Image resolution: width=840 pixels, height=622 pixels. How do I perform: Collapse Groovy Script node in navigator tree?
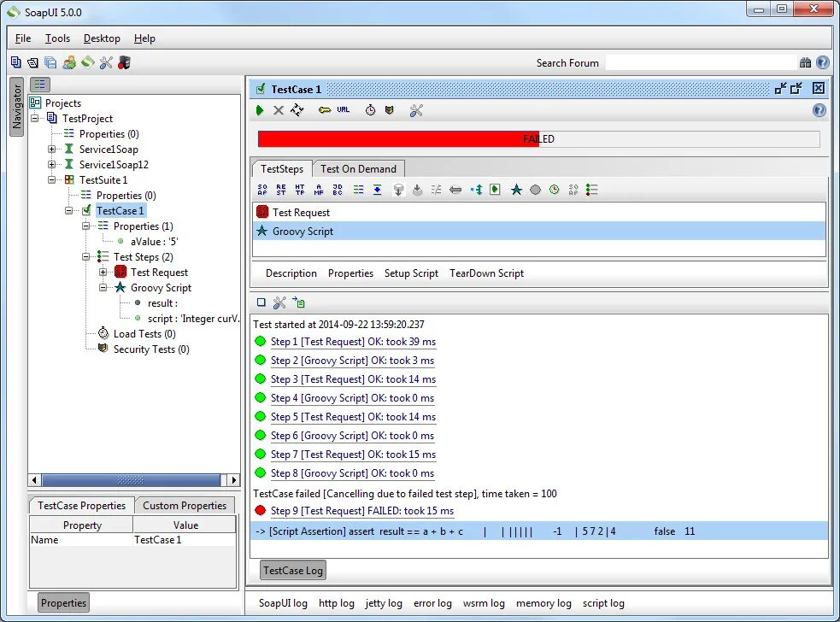pos(103,288)
